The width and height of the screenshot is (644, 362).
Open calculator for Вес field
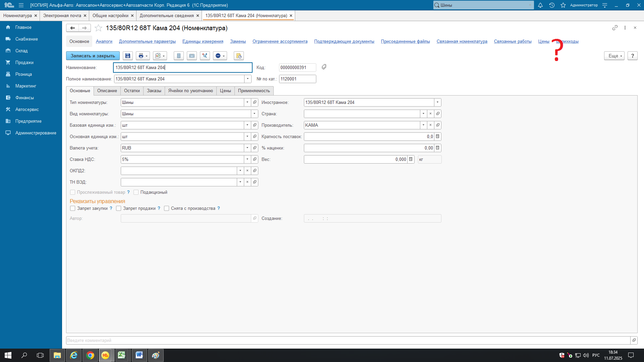[x=411, y=159]
